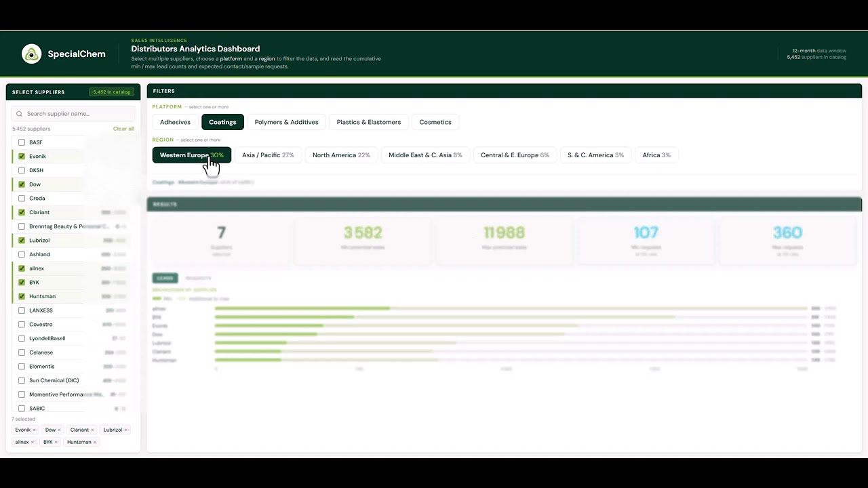868x488 pixels.
Task: Select the Cosmetics platform filter
Action: (435, 122)
